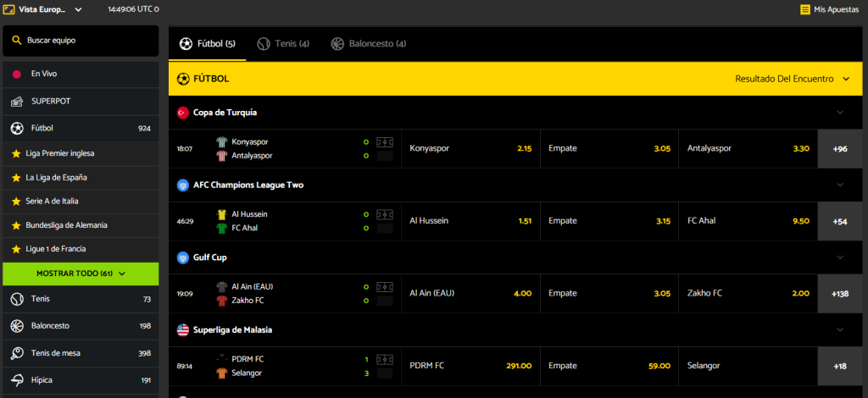The width and height of the screenshot is (868, 398).
Task: Click star icon beside Ligue 1 de Francia
Action: click(16, 249)
